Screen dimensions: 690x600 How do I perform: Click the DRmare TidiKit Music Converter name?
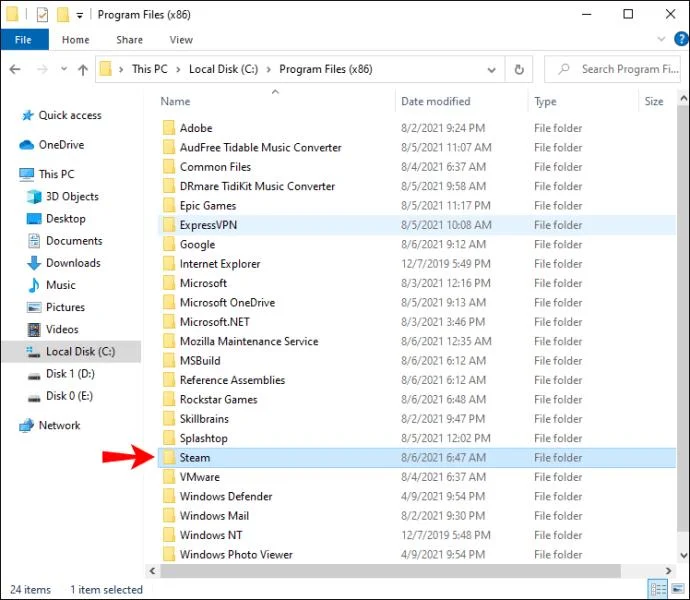pyautogui.click(x=257, y=186)
